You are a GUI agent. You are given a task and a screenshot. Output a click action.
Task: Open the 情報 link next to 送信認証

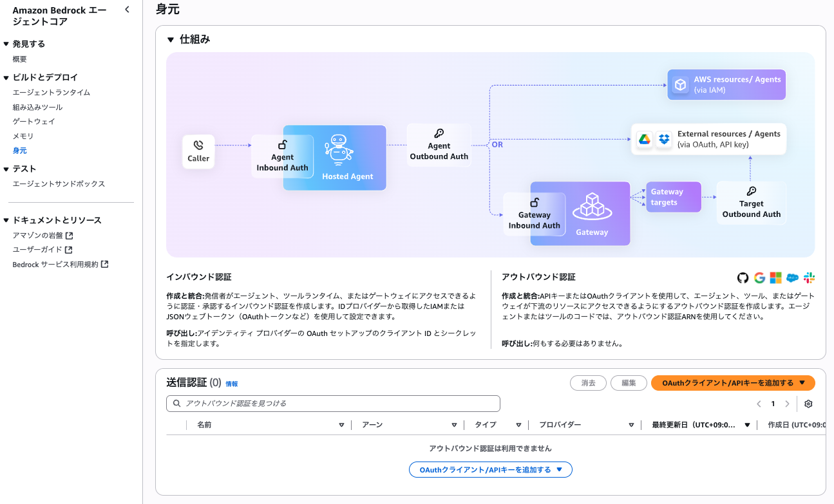point(232,384)
